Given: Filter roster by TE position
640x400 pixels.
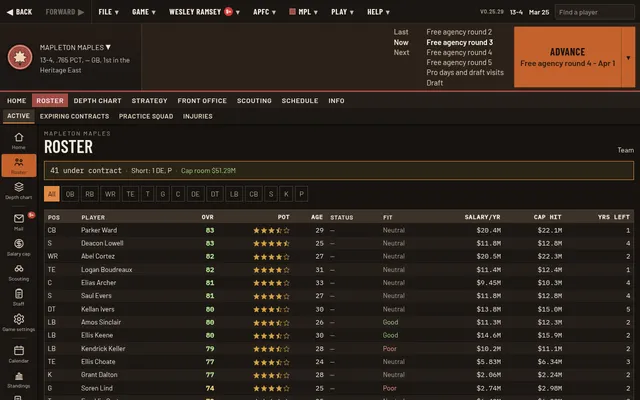Looking at the screenshot, I should point(130,194).
